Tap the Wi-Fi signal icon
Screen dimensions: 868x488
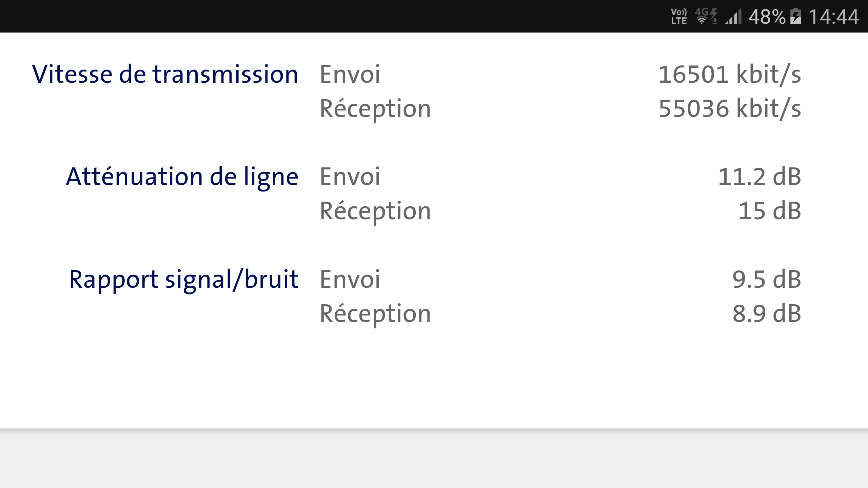point(702,20)
